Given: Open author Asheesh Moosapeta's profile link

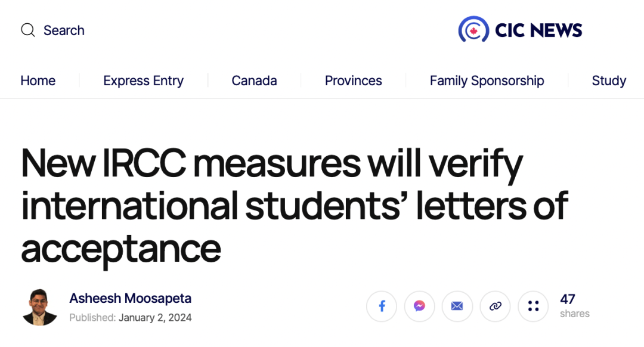Looking at the screenshot, I should pos(130,298).
